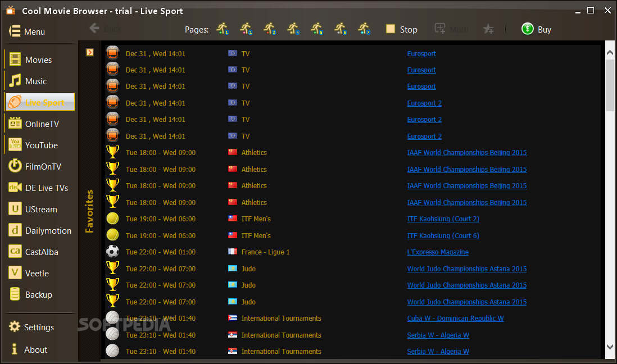Image resolution: width=617 pixels, height=364 pixels.
Task: Click "Tue 22:00 - Wed 01:00" time text
Action: pyautogui.click(x=161, y=252)
